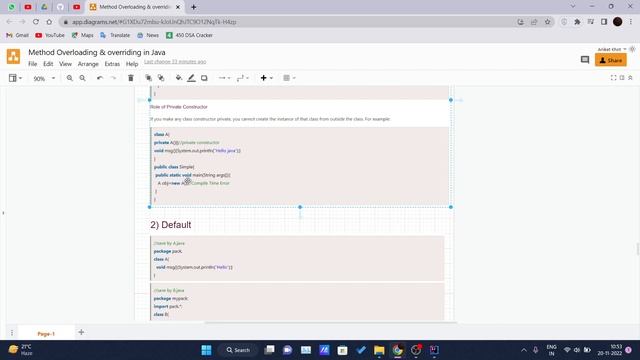This screenshot has height=360, width=640.
Task: Toggle fullscreen mode icon
Action: (x=613, y=78)
